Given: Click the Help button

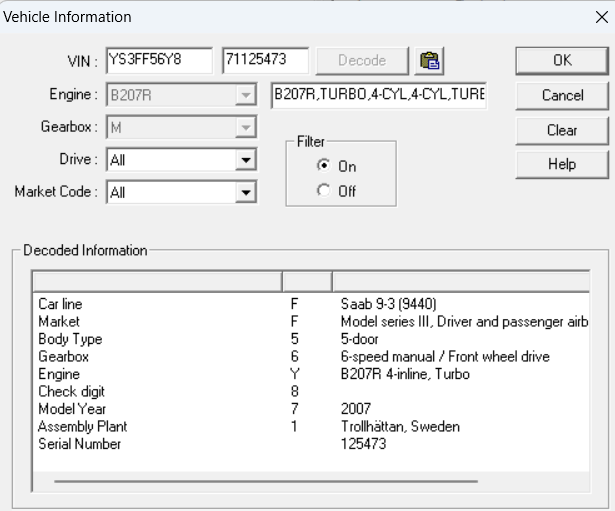Looking at the screenshot, I should click(562, 164).
